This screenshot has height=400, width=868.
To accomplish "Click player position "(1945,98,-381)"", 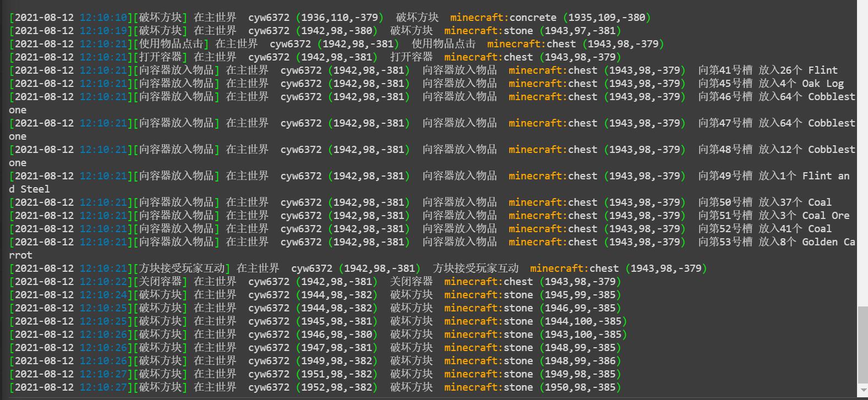I will coord(337,321).
